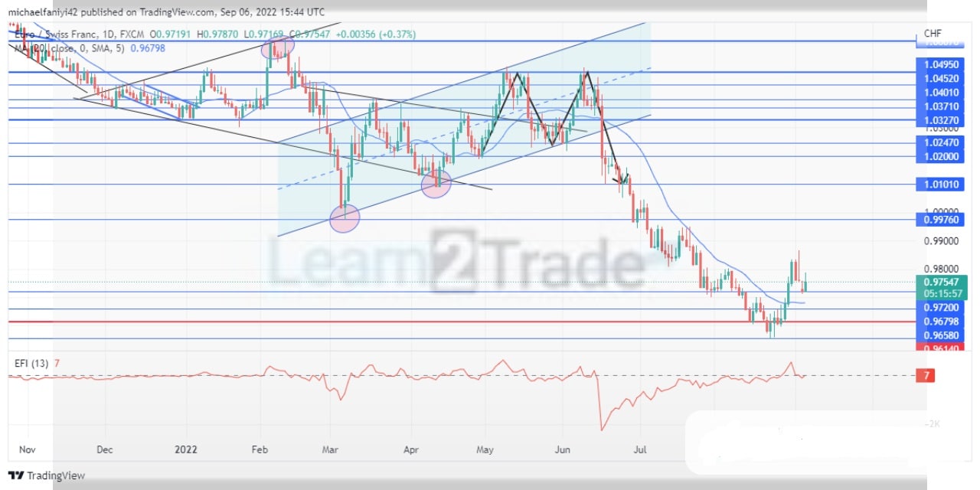Click the Feb label on the time axis
Image resolution: width=980 pixels, height=490 pixels.
coord(260,449)
